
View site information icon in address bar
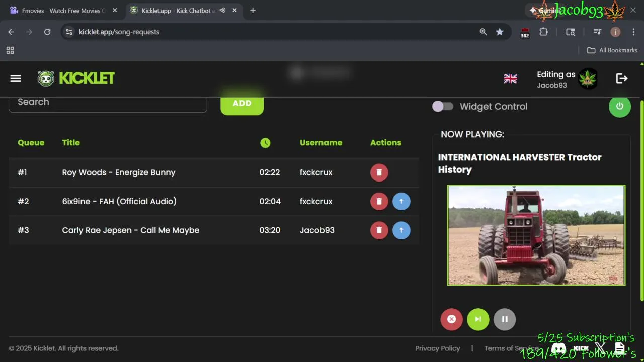pyautogui.click(x=69, y=32)
